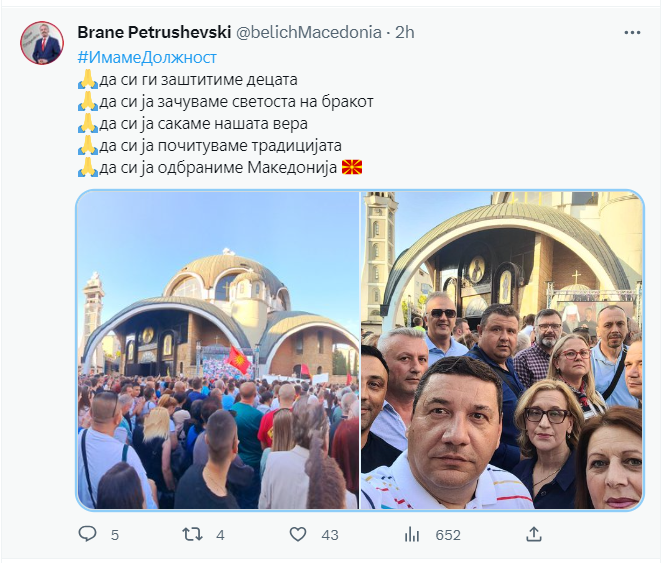Click the view count 652
665x563 pixels.
tap(448, 535)
